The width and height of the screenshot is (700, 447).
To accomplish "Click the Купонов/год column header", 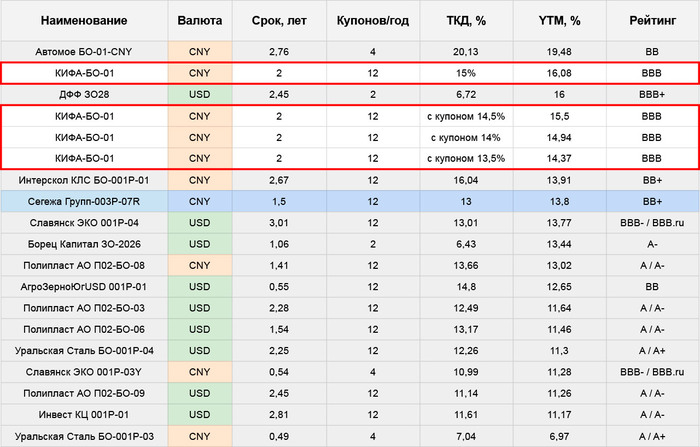I will click(372, 20).
